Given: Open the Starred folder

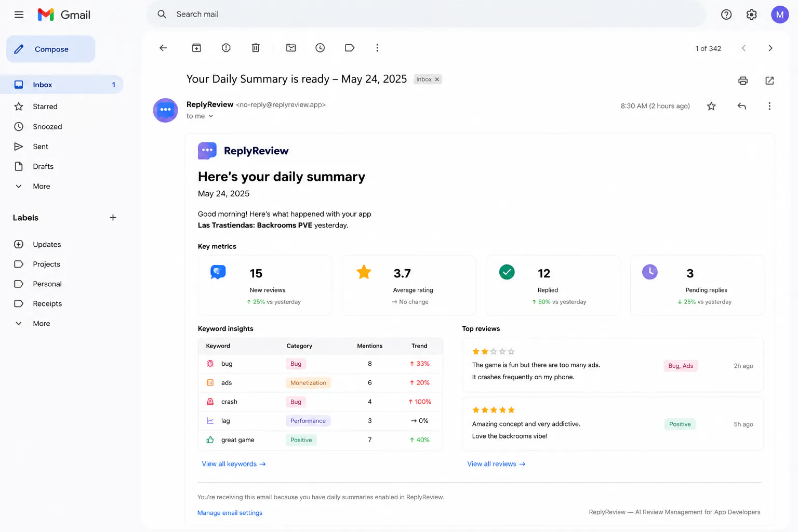Looking at the screenshot, I should (x=45, y=107).
